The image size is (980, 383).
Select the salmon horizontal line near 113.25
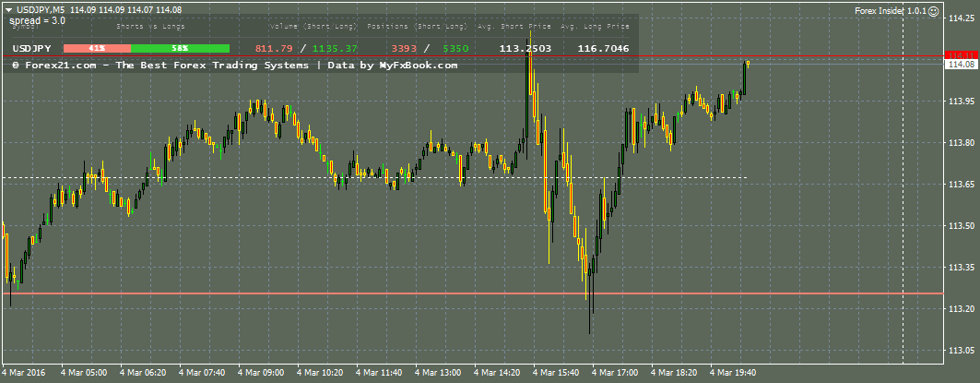[473, 293]
